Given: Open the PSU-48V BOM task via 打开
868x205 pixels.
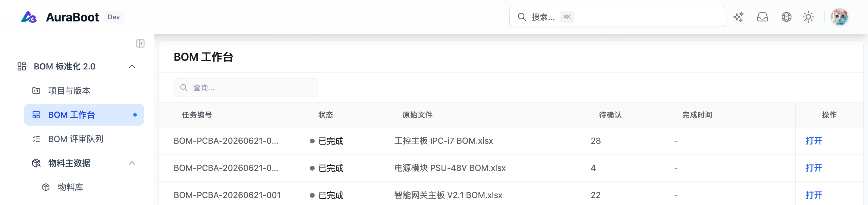Looking at the screenshot, I should pos(814,168).
